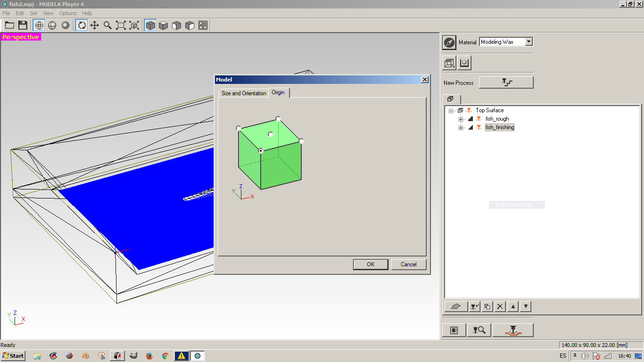The image size is (644, 362).
Task: Open the toolpath preview with the cutter-magnifier icon
Action: coord(479,330)
